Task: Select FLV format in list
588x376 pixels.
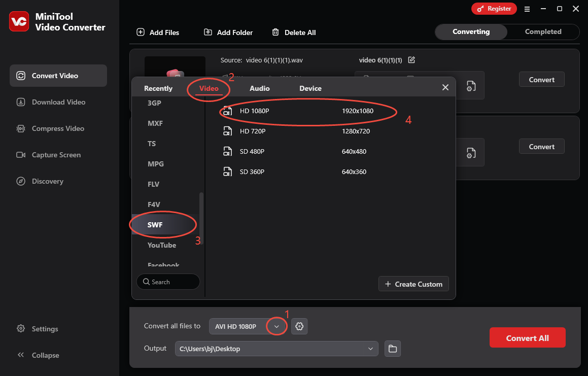Action: click(x=153, y=184)
